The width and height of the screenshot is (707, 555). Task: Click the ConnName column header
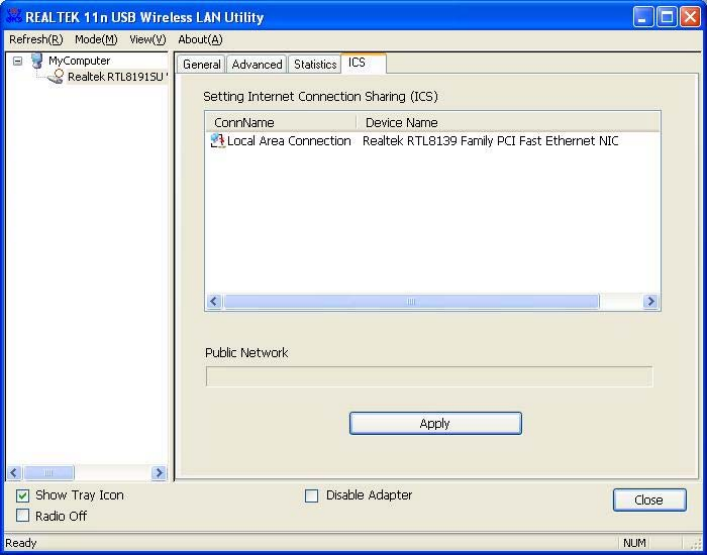pos(281,123)
